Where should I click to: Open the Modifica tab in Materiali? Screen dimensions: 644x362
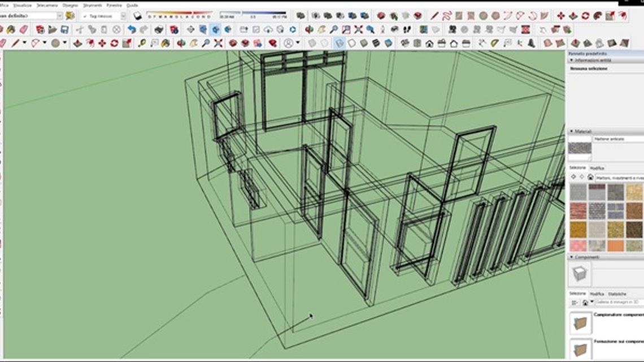pyautogui.click(x=597, y=168)
